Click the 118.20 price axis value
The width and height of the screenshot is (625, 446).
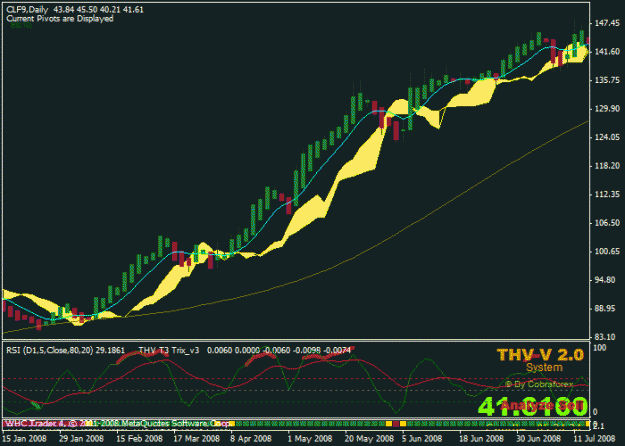[607, 166]
